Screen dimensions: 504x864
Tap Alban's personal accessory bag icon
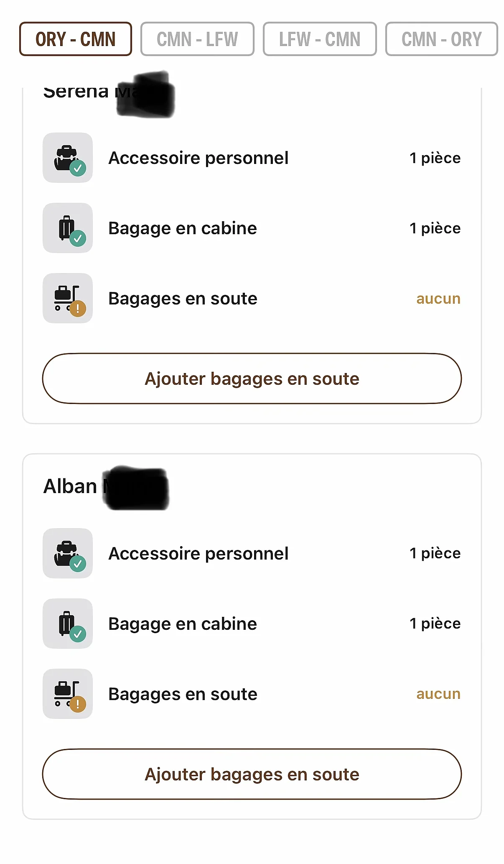[x=68, y=553]
